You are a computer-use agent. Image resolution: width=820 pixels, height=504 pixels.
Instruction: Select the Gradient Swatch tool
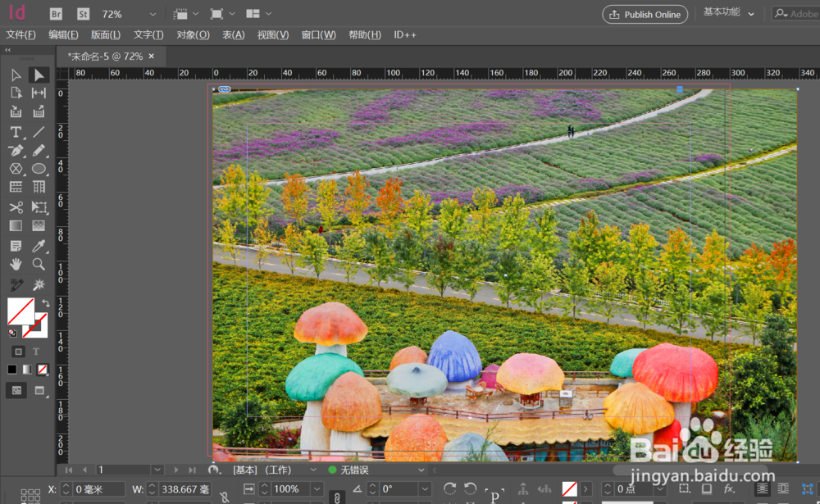point(16,226)
